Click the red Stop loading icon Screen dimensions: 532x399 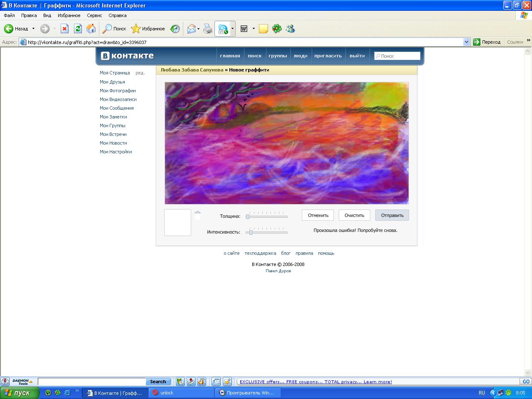click(x=64, y=29)
